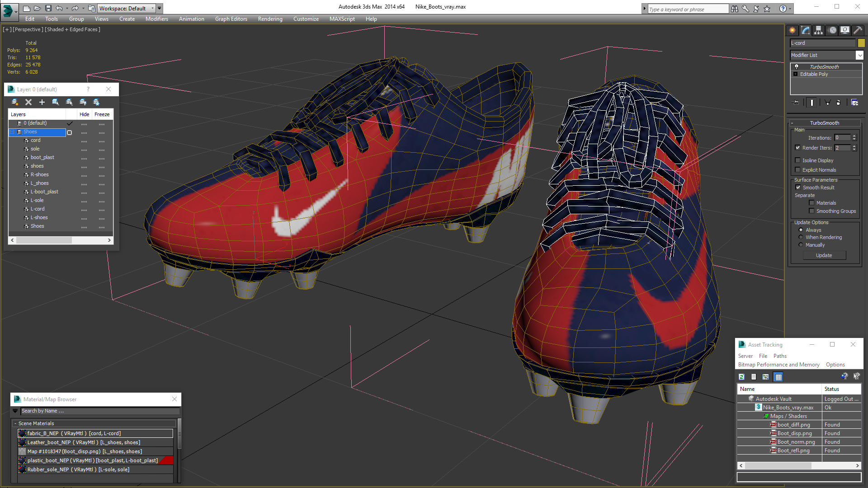Viewport: 868px width, 488px height.
Task: Click the Shaded + Edged Faces viewport label
Action: tap(72, 29)
